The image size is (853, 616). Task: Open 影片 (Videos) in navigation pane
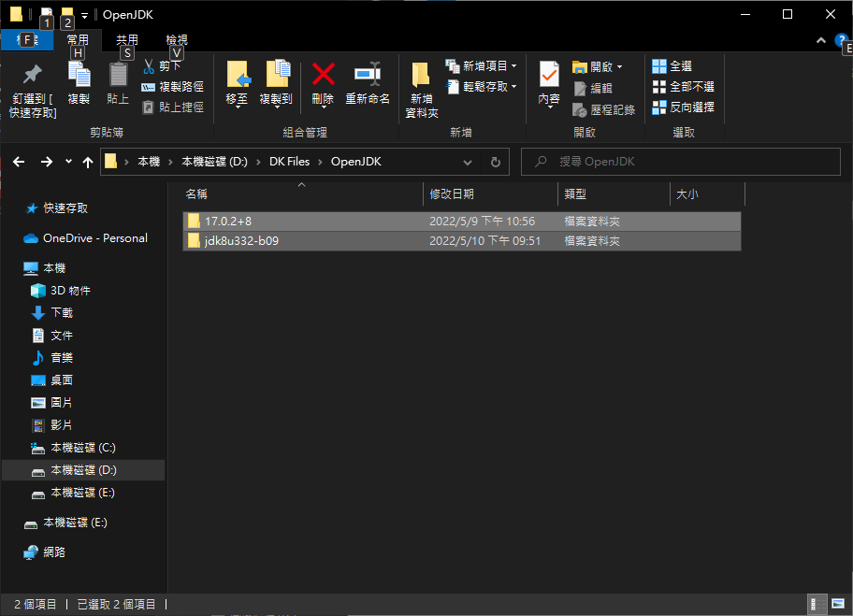pyautogui.click(x=62, y=425)
